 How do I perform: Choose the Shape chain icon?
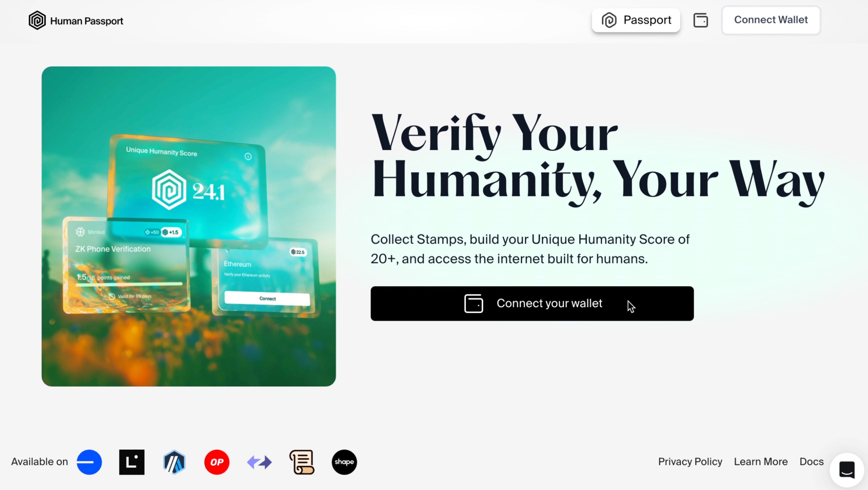pos(344,462)
